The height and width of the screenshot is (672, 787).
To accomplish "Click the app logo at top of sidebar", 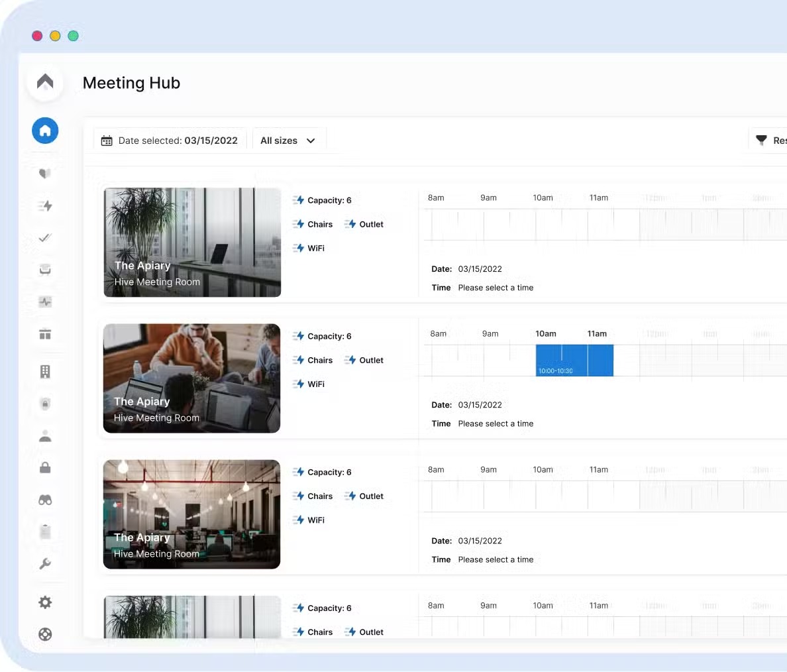I will coord(45,83).
